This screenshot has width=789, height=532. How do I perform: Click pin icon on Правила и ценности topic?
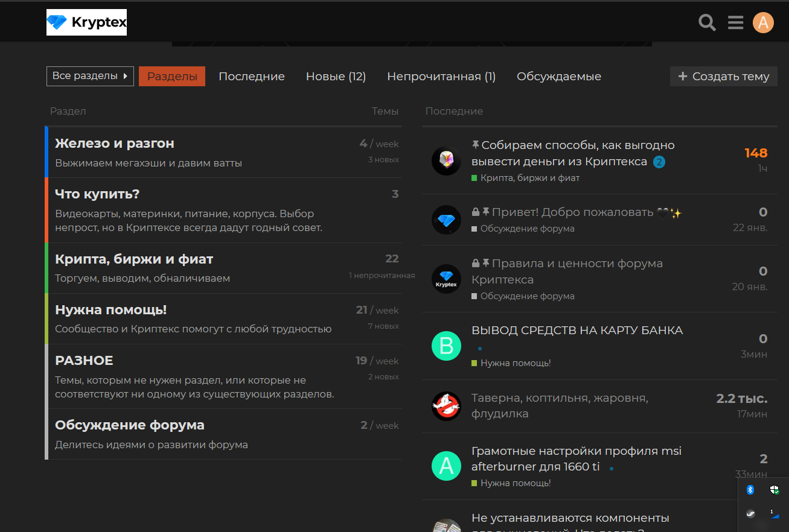[486, 263]
